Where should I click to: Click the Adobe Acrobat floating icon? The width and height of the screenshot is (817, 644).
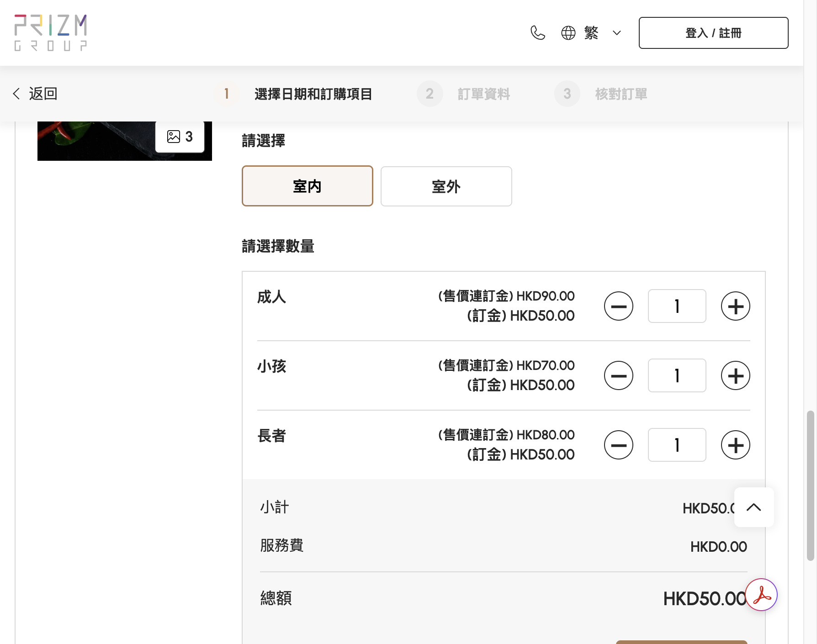[x=761, y=595]
